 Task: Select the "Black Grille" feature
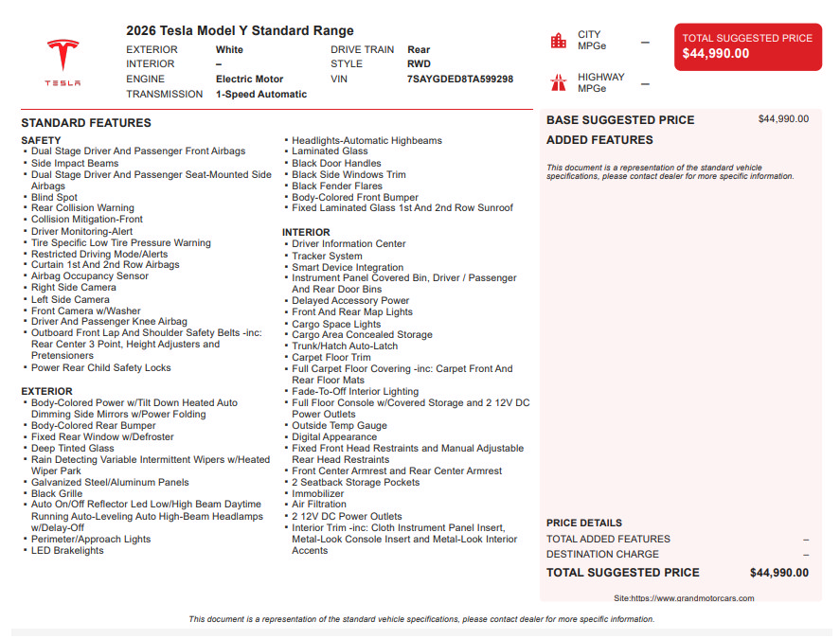click(x=57, y=493)
